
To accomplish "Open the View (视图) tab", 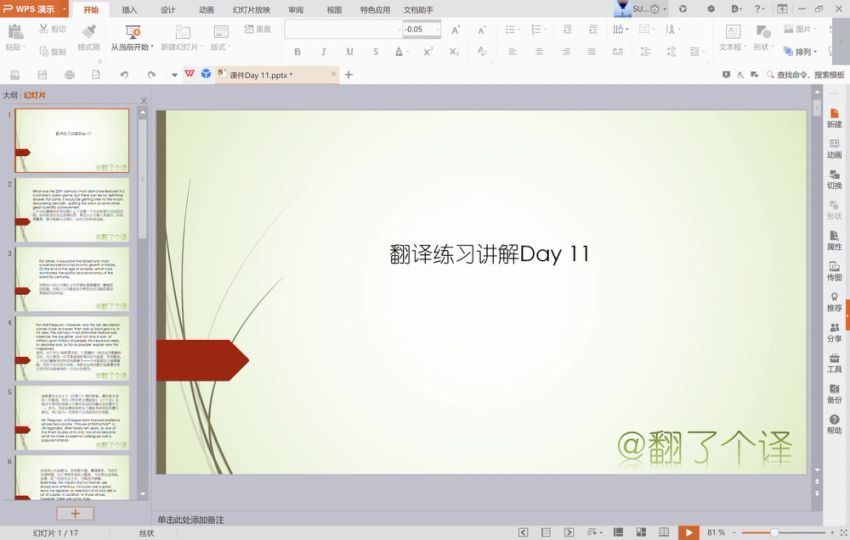I will 334,10.
